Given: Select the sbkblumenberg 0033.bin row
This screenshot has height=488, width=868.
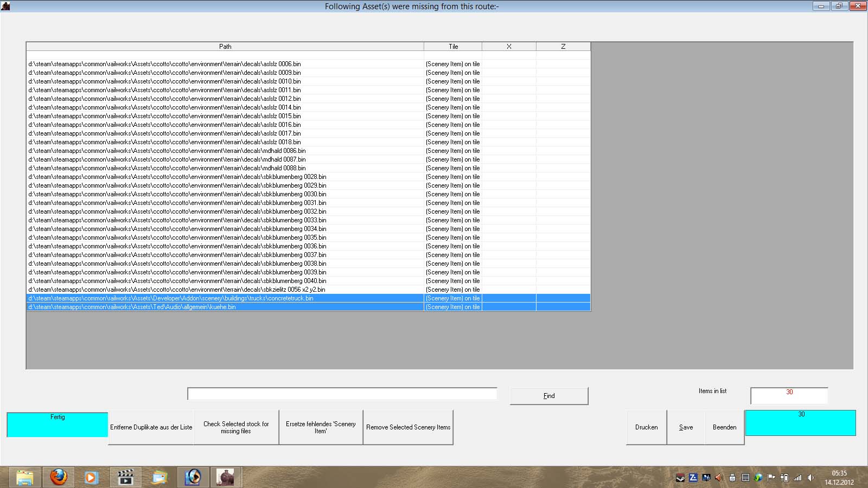Looking at the screenshot, I should (x=308, y=220).
